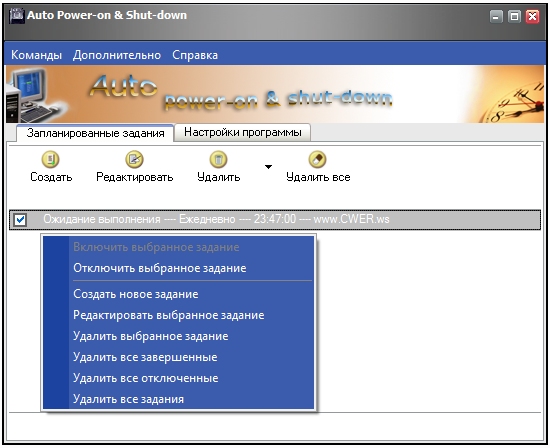Select Удалить выбранное задание menu entry

(x=178, y=336)
